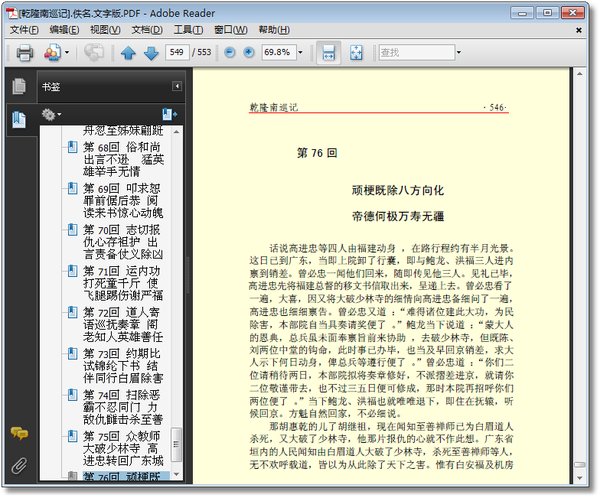Go to next page with down arrow
The image size is (600, 498).
151,53
